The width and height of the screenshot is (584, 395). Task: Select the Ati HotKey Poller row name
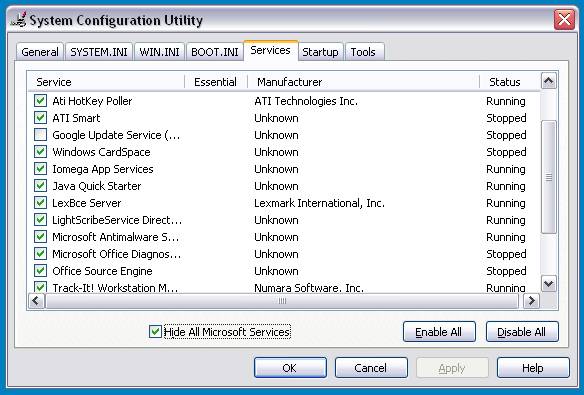92,101
